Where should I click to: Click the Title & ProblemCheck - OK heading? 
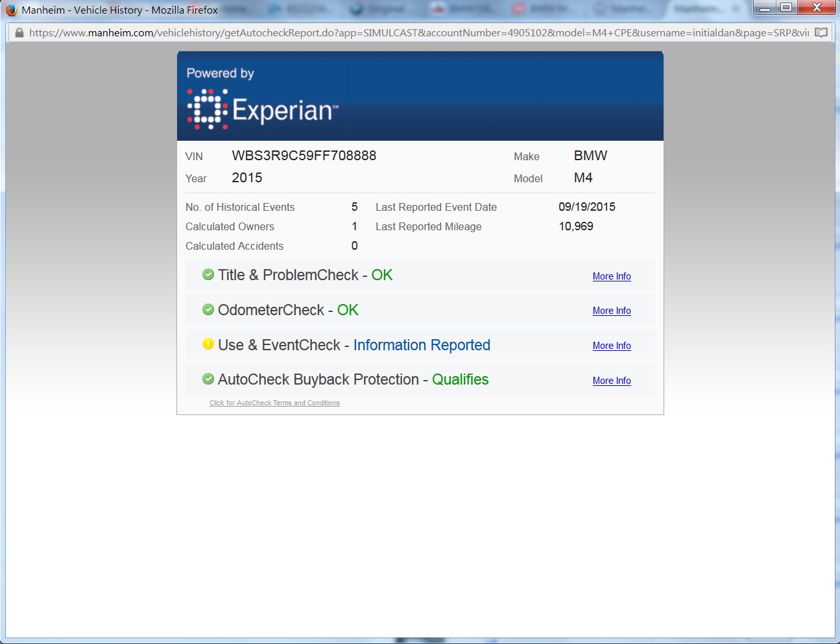tap(305, 275)
